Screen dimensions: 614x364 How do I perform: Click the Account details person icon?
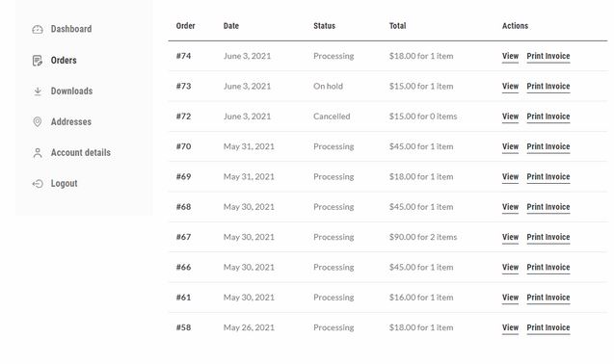tap(38, 153)
